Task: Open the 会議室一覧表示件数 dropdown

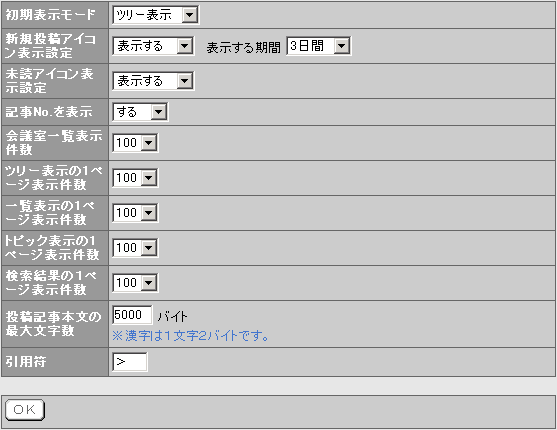Action: click(x=135, y=143)
